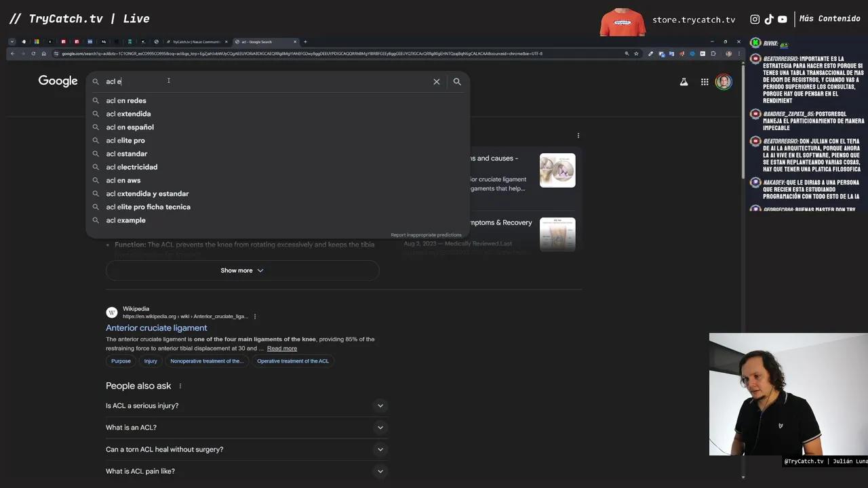Open the knowledge panel more options dots

[578, 136]
